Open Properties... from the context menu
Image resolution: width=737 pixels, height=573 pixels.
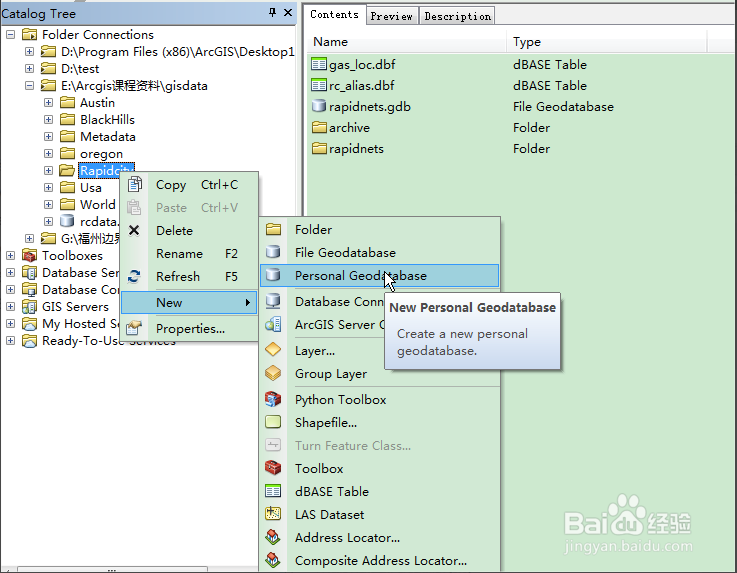pyautogui.click(x=189, y=328)
